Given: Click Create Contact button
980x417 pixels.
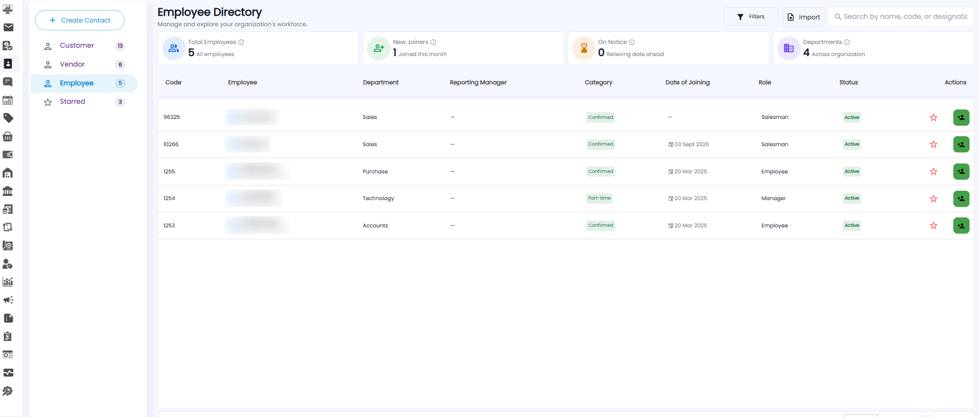Looking at the screenshot, I should 80,20.
